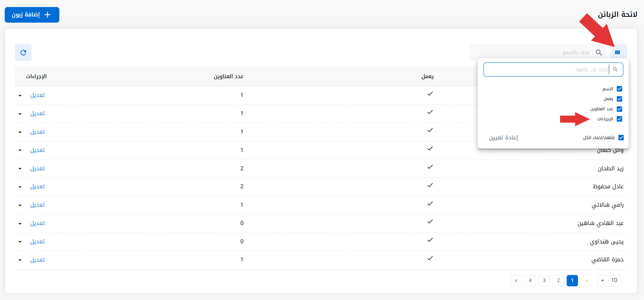The image size is (644, 300).
Task: Expand actions arrow in يحيى هنداوي row
Action: (x=20, y=242)
